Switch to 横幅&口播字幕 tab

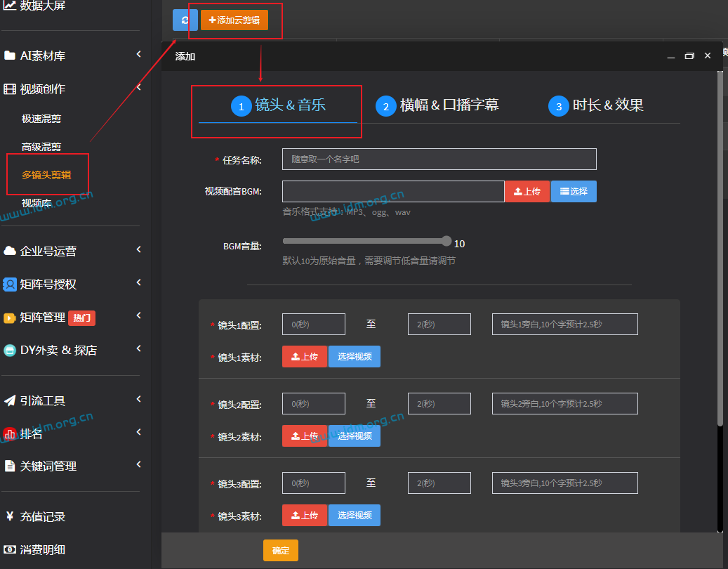click(x=437, y=106)
